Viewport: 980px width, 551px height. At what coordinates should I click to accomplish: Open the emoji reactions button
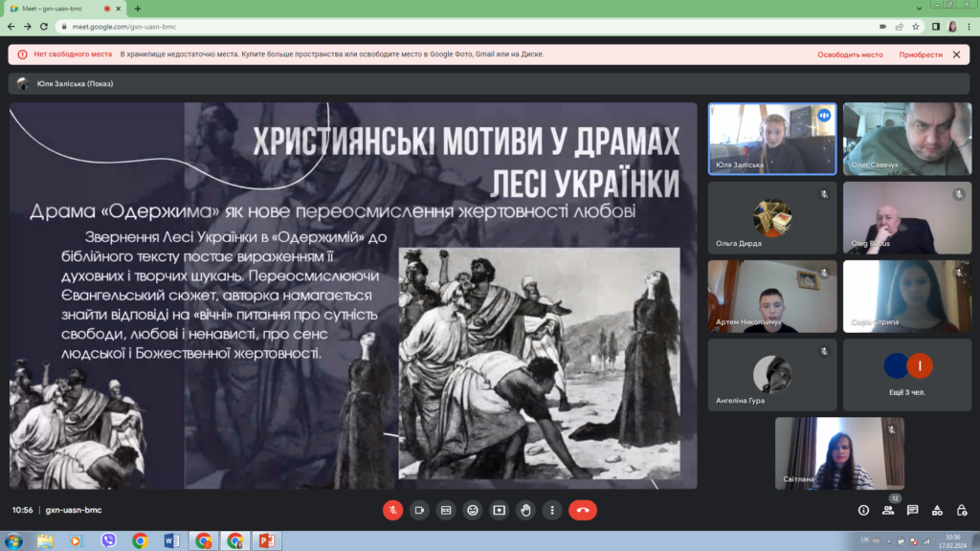click(x=473, y=510)
